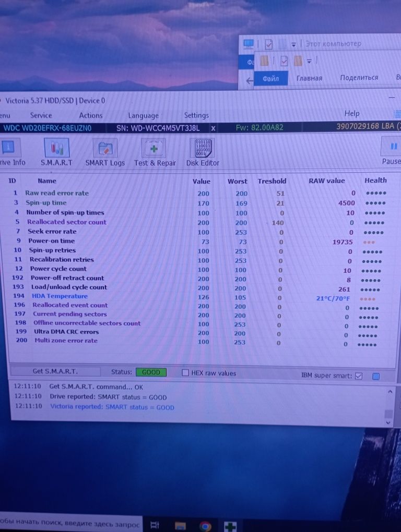Screen dimensions: 401x532
Task: Click the RAW value column header
Action: coord(327,181)
